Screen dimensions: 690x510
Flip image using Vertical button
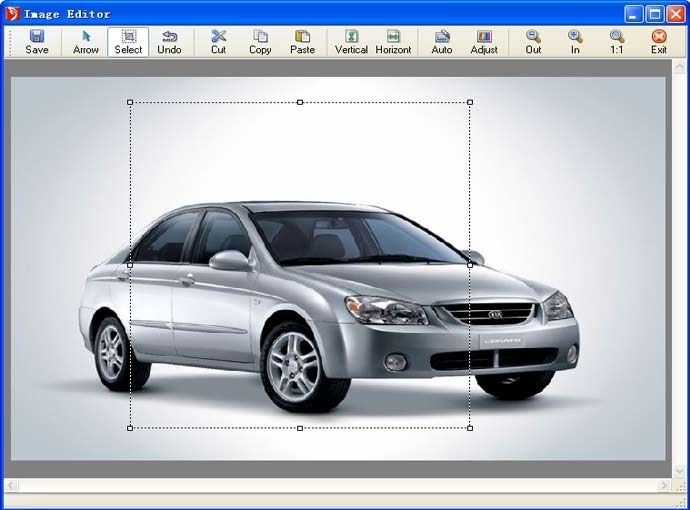pos(351,42)
